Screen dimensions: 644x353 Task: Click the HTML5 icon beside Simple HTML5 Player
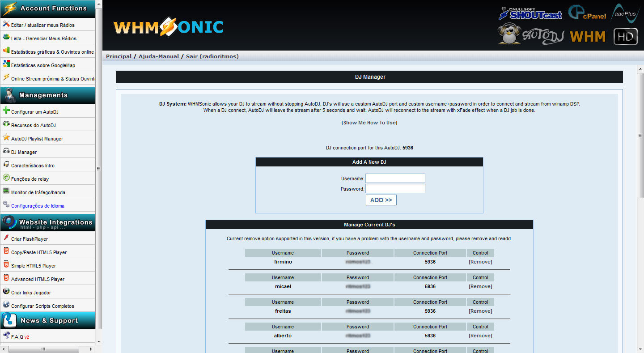point(6,264)
